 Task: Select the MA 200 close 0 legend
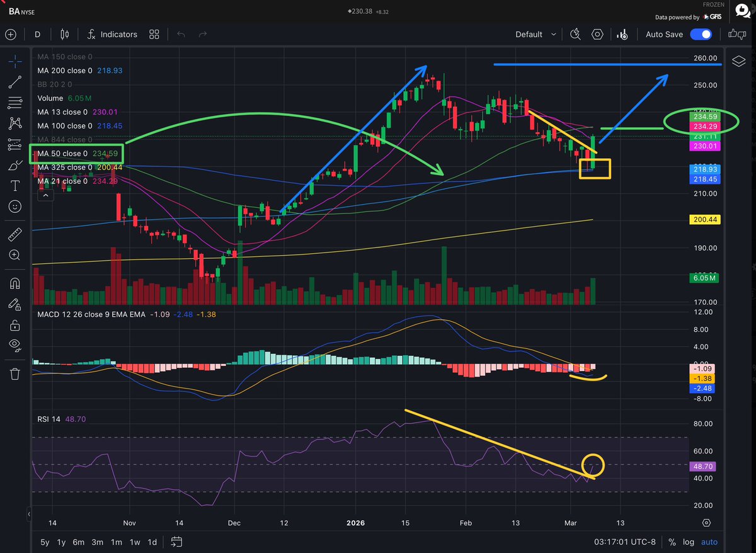click(79, 71)
